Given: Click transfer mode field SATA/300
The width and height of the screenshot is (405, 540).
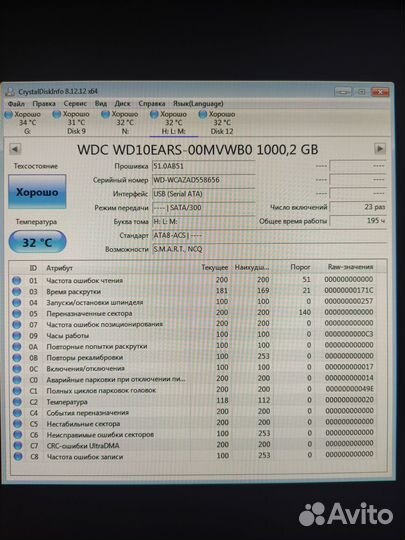Looking at the screenshot, I should coord(203,208).
